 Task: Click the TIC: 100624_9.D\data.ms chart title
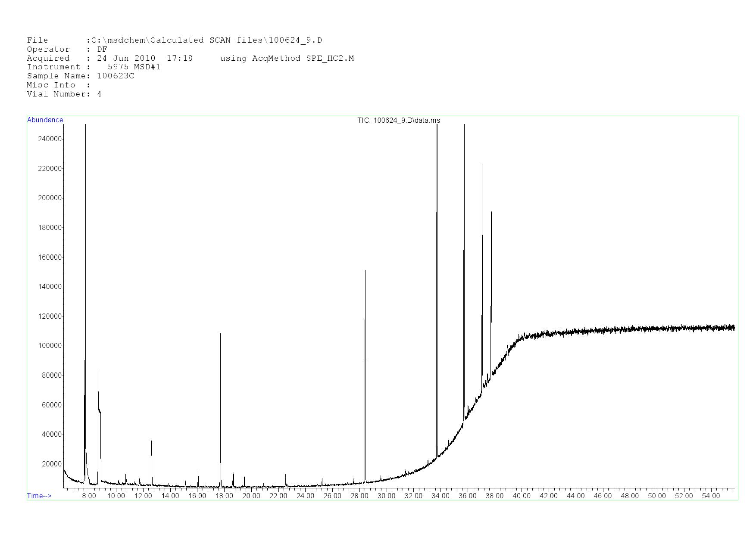coord(398,120)
